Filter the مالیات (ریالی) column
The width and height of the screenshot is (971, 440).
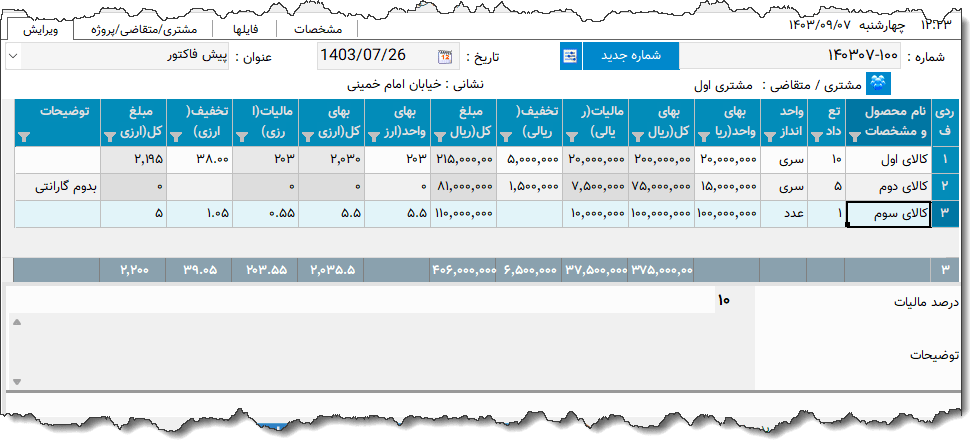tap(572, 136)
